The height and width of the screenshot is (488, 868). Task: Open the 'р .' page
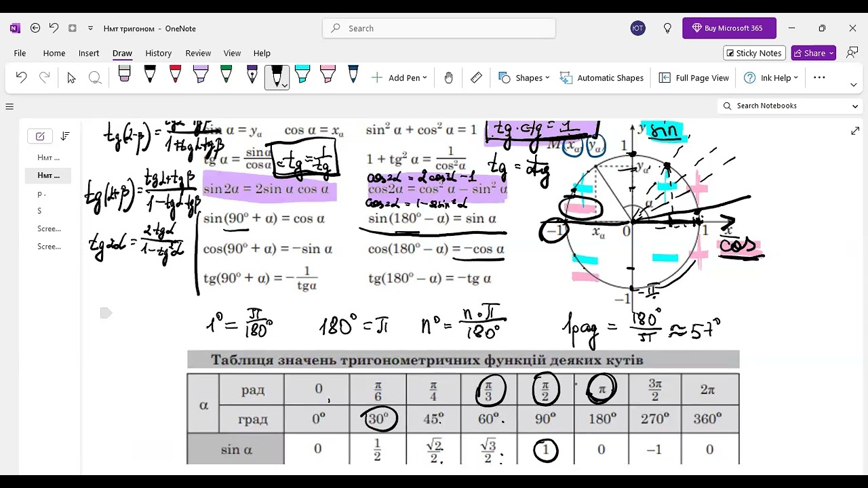(48, 193)
